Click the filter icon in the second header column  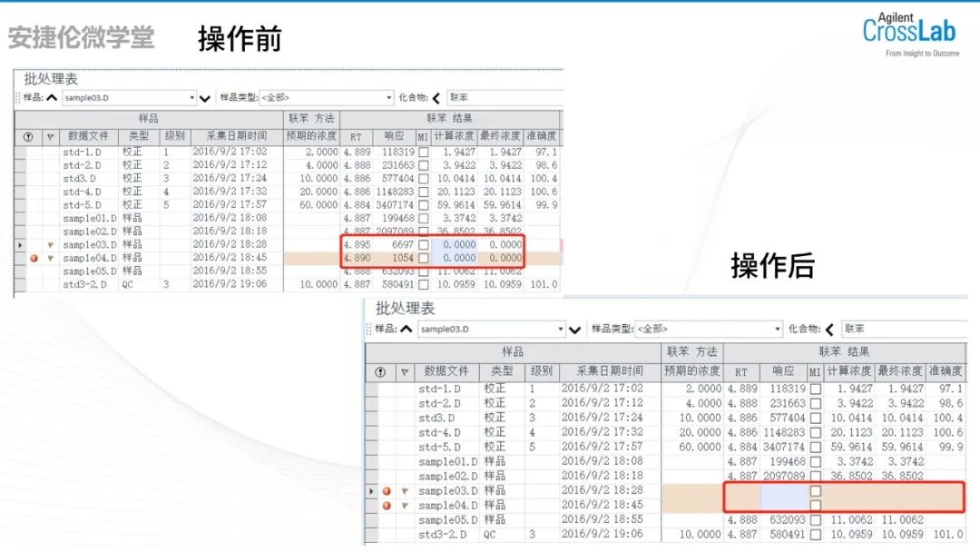point(48,135)
